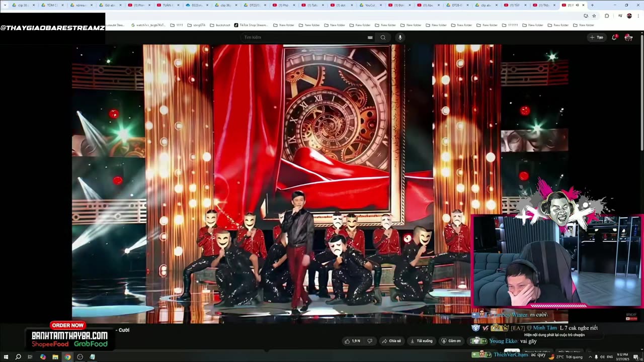Open File Explorer from taskbar
The image size is (644, 362).
pos(55,357)
